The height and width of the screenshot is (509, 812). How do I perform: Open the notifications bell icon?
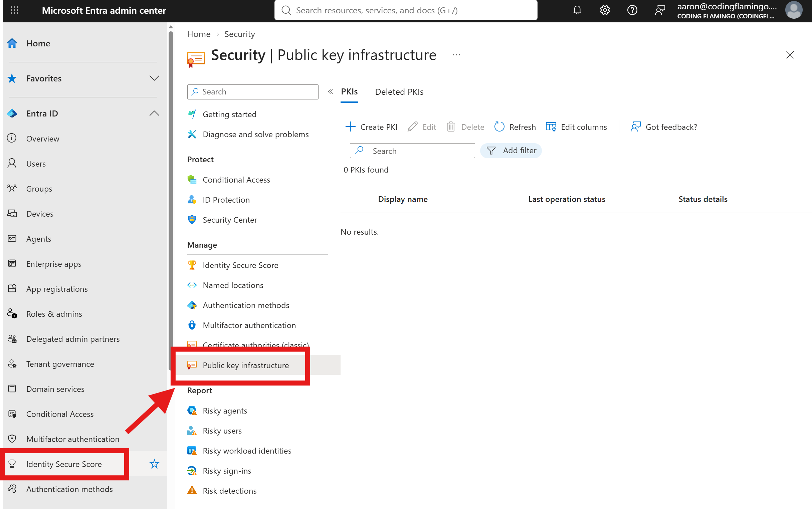pos(577,10)
